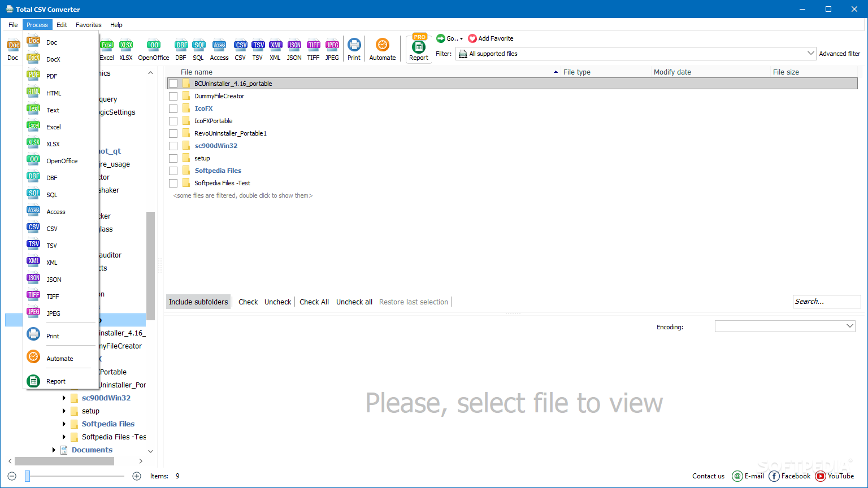The height and width of the screenshot is (488, 868).
Task: Click the Access toolbar icon
Action: (219, 50)
